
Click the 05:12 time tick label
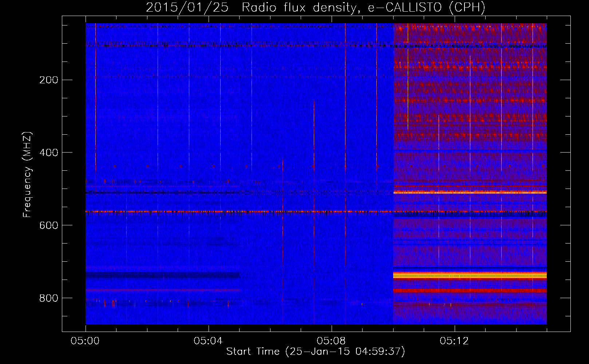(454, 341)
